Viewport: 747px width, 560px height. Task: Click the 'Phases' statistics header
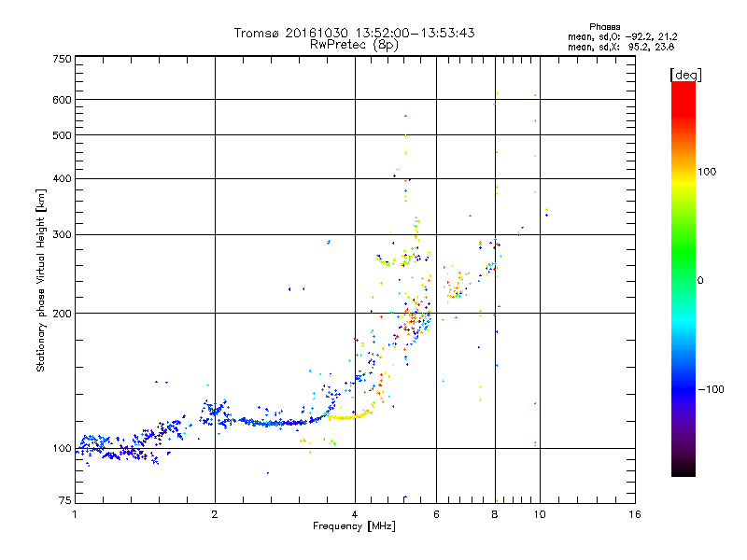click(x=604, y=27)
